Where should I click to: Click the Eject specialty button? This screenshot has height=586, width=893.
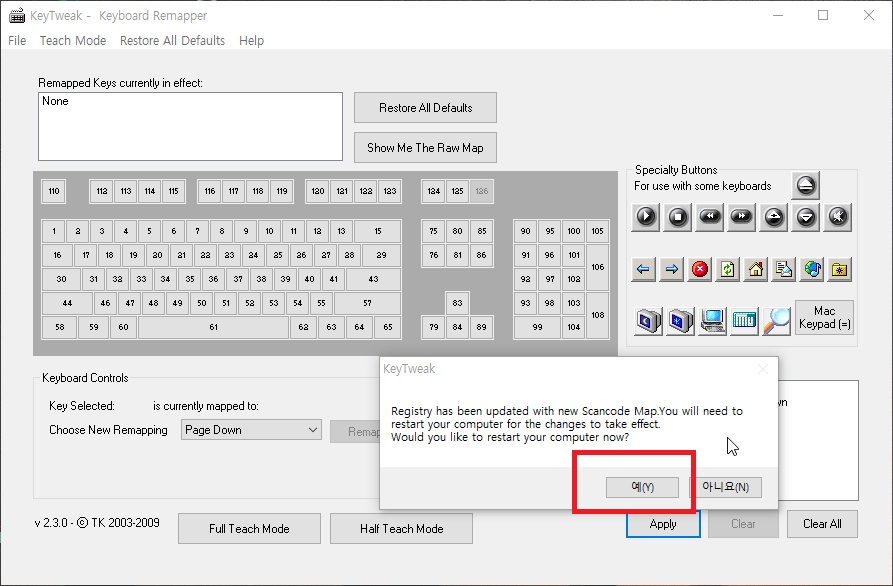pyautogui.click(x=805, y=185)
